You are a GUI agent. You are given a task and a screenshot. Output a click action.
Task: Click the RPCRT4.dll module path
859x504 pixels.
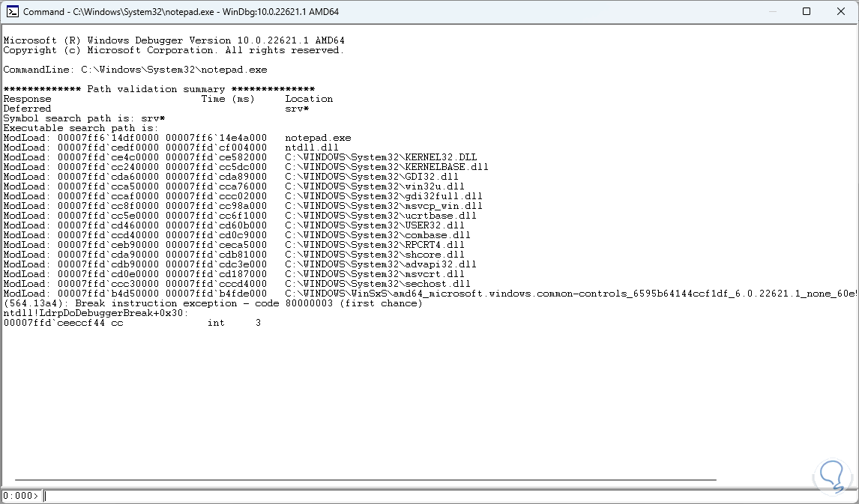click(x=375, y=245)
